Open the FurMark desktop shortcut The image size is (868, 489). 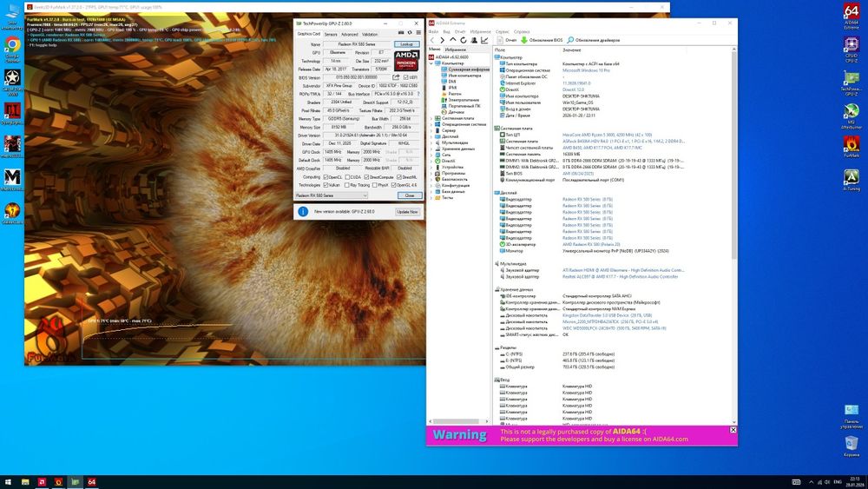(x=852, y=147)
